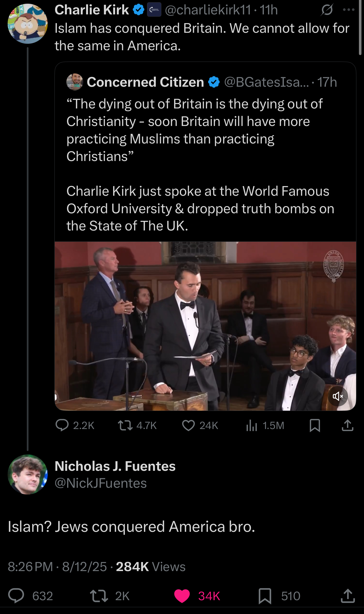
Task: Open Nicholas J. Fuentes profile picture
Action: point(28,474)
